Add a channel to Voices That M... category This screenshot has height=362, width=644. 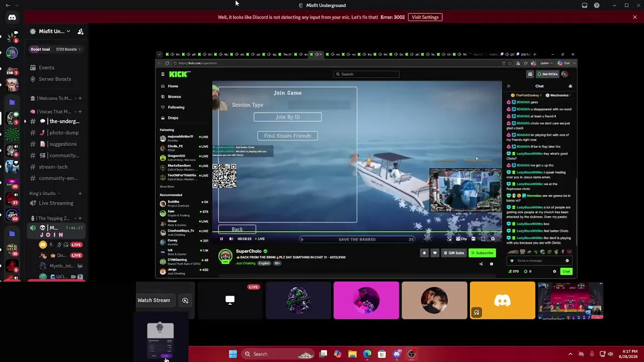click(80, 112)
